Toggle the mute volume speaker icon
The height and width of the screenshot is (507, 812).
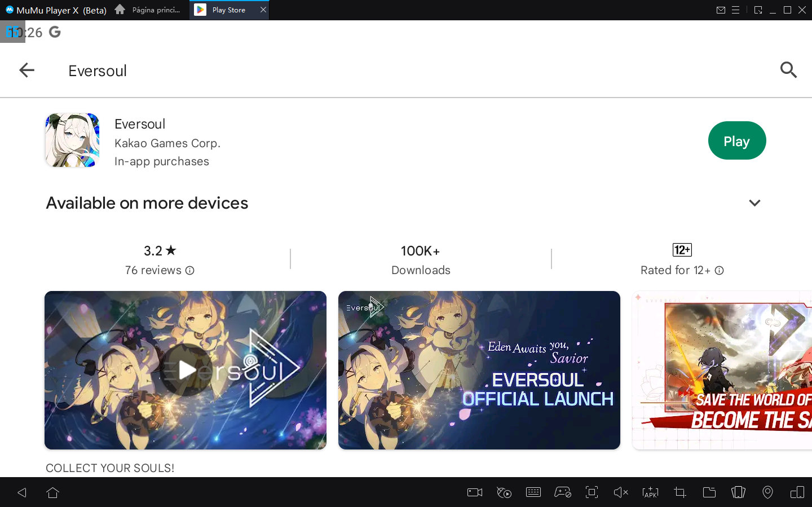point(621,492)
